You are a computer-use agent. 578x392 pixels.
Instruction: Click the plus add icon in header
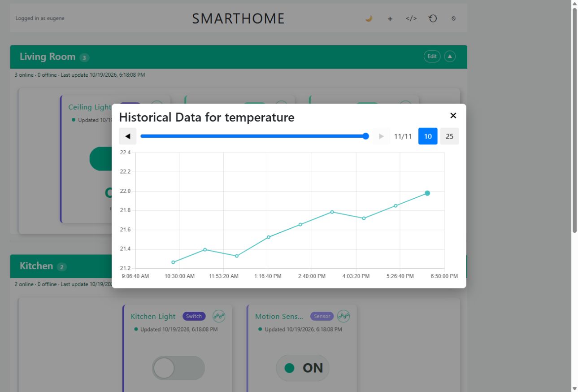[x=390, y=19]
